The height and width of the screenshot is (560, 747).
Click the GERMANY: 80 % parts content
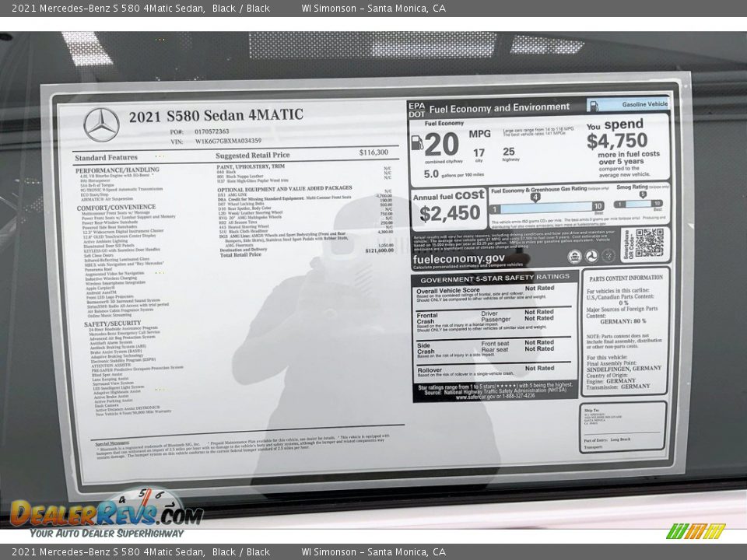click(x=623, y=321)
